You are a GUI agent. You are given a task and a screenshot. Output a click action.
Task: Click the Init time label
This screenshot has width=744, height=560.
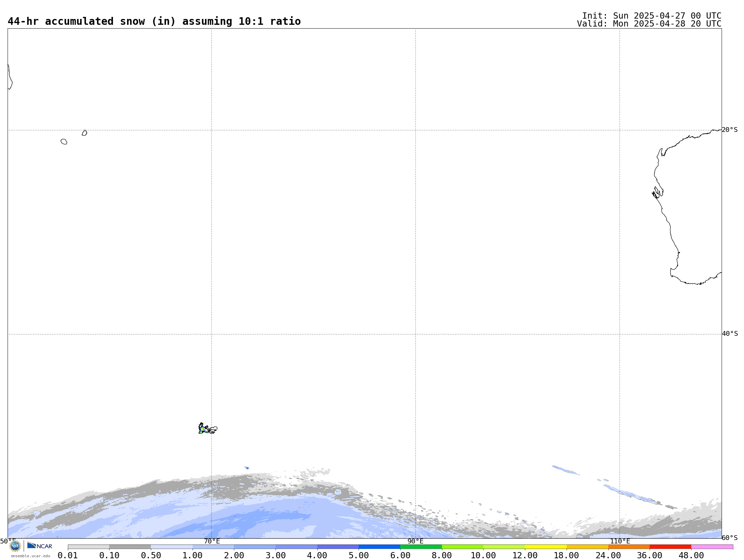pyautogui.click(x=652, y=16)
